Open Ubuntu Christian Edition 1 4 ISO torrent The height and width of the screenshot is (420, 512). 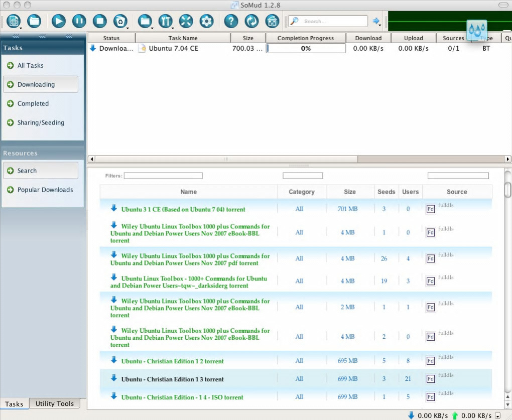[182, 397]
